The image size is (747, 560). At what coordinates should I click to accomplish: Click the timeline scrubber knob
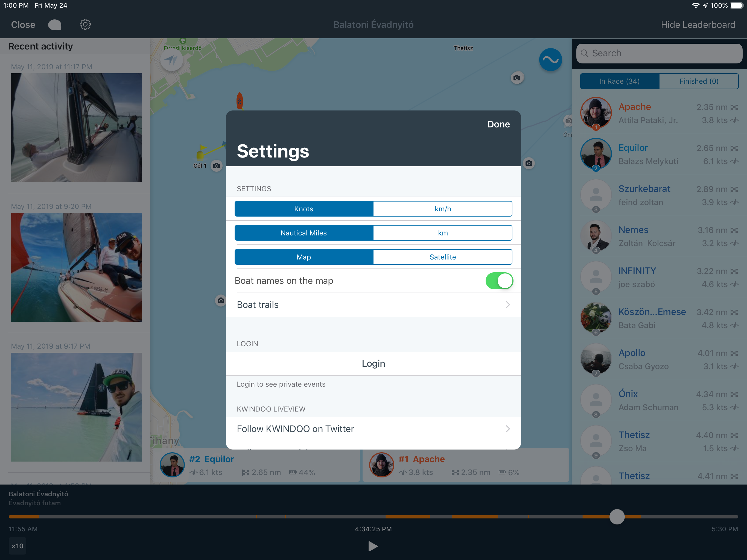[x=617, y=517]
